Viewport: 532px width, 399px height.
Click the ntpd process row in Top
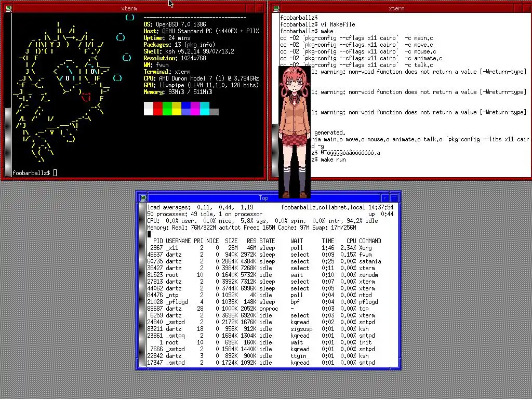coord(264,295)
